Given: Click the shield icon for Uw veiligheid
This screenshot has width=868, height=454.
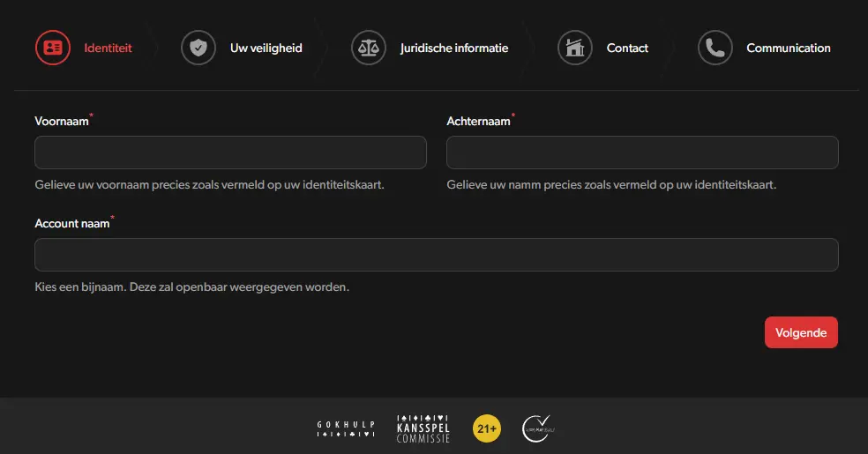Looking at the screenshot, I should pos(198,48).
